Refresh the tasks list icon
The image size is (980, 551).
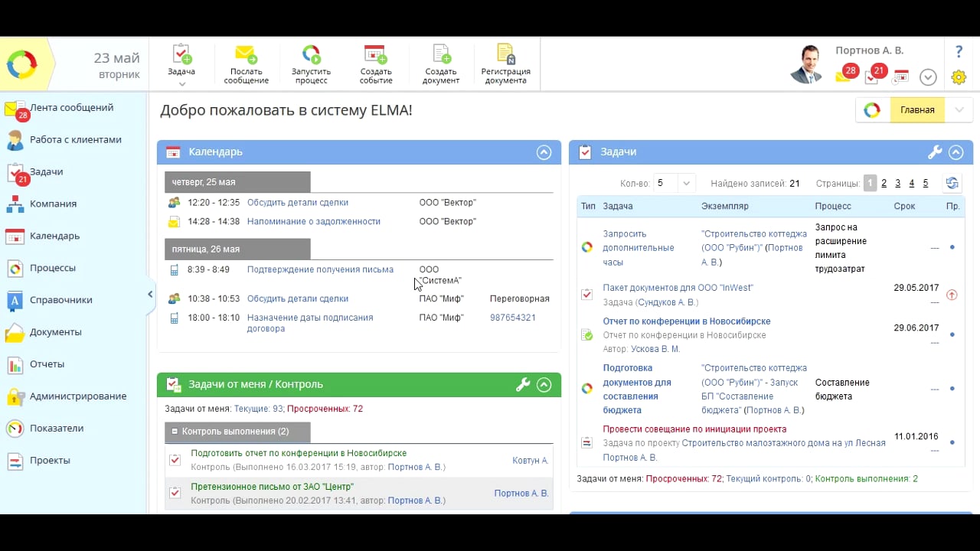(x=952, y=184)
